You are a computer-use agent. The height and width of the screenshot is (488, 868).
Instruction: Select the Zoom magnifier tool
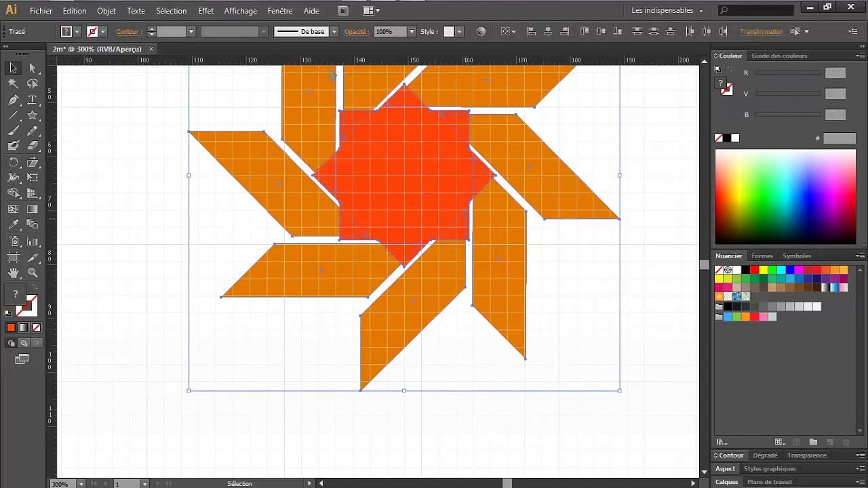tap(33, 272)
